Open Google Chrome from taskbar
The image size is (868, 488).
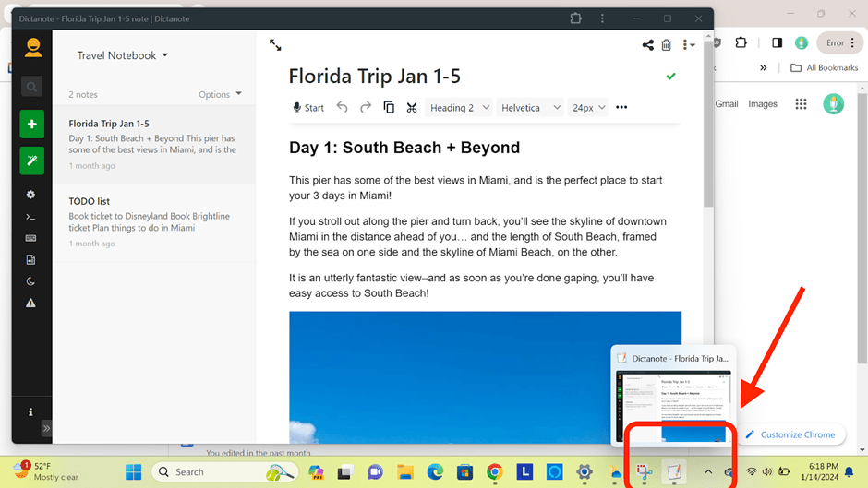pos(494,472)
